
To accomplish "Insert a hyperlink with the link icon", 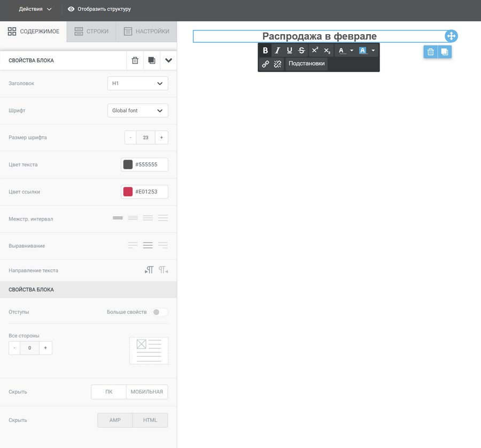I will 265,64.
